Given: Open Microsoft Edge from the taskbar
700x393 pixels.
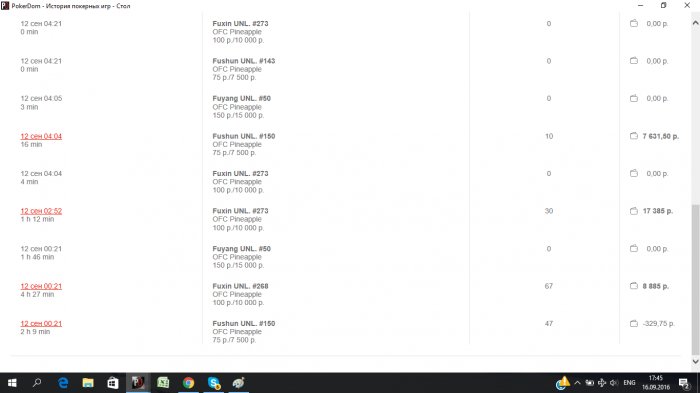Looking at the screenshot, I should point(63,383).
